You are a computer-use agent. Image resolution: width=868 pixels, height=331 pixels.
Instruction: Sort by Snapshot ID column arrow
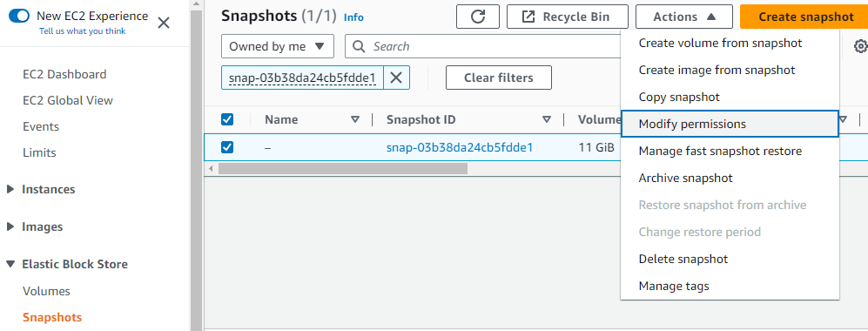tap(547, 119)
